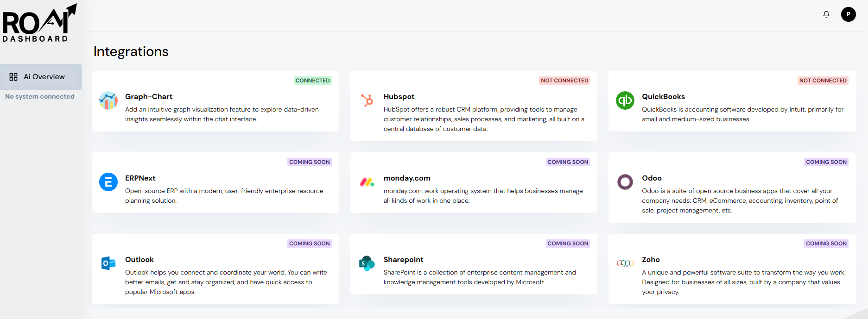The width and height of the screenshot is (868, 319).
Task: Click the QuickBooks logo icon
Action: [625, 100]
